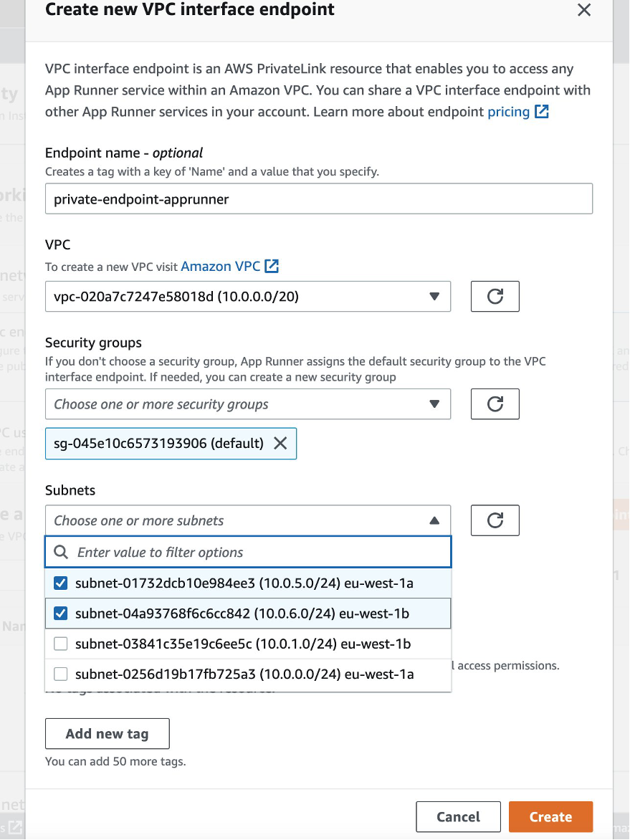Viewport: 630px width, 840px height.
Task: Refresh the security groups list
Action: pyautogui.click(x=495, y=404)
